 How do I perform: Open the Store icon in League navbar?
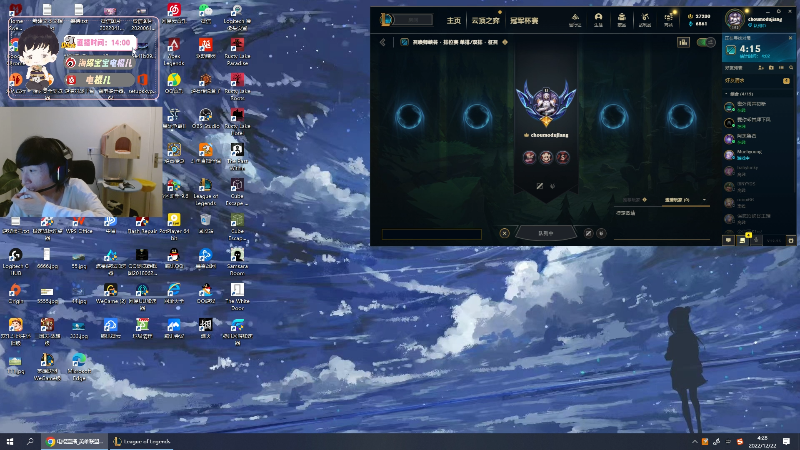[668, 20]
